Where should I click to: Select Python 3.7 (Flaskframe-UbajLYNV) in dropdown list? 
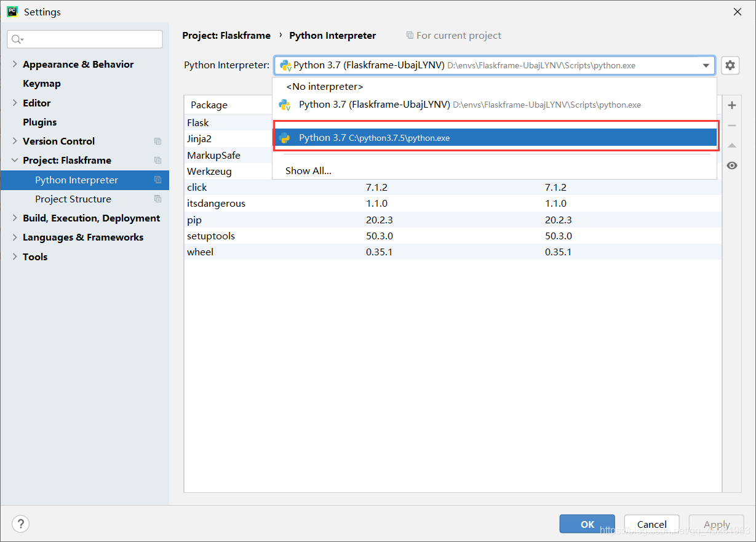click(495, 105)
